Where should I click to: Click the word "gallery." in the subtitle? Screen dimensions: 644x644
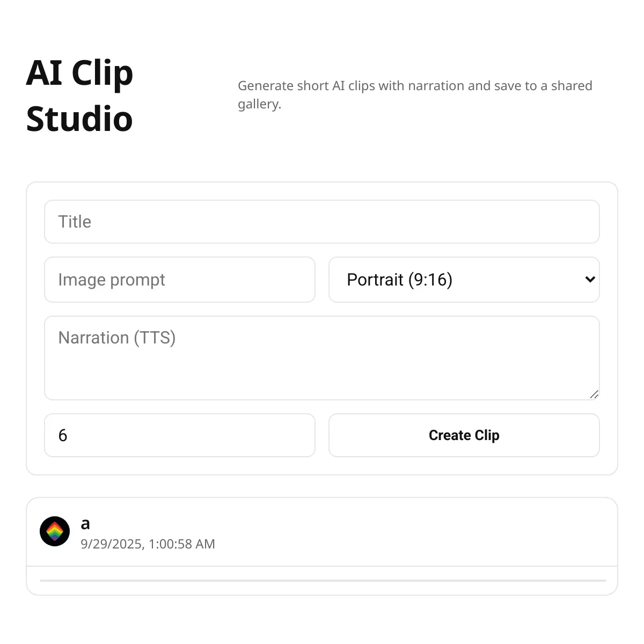click(259, 104)
